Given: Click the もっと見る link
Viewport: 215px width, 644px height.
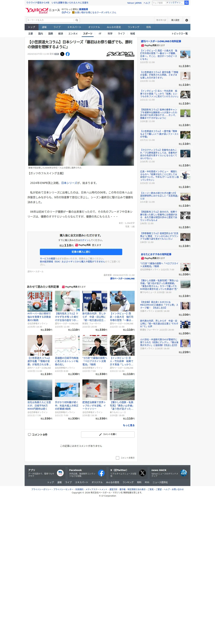Looking at the screenshot, I should tap(129, 425).
